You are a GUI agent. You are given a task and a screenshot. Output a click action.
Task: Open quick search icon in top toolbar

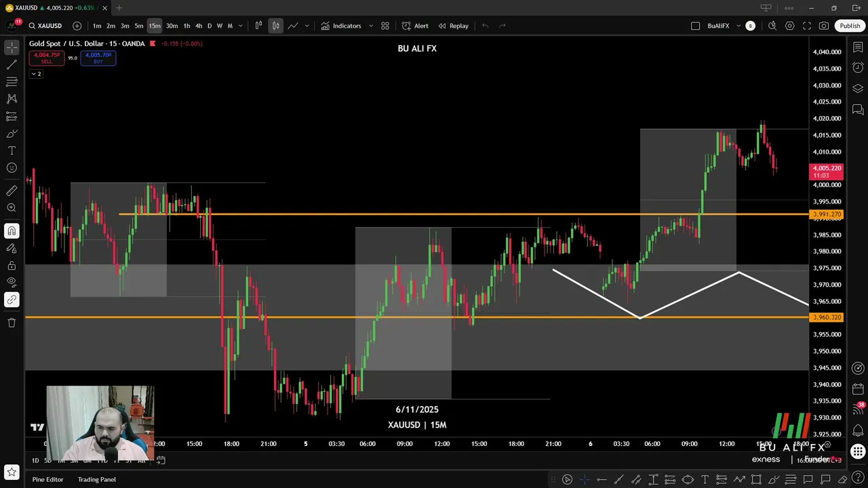[x=772, y=26]
